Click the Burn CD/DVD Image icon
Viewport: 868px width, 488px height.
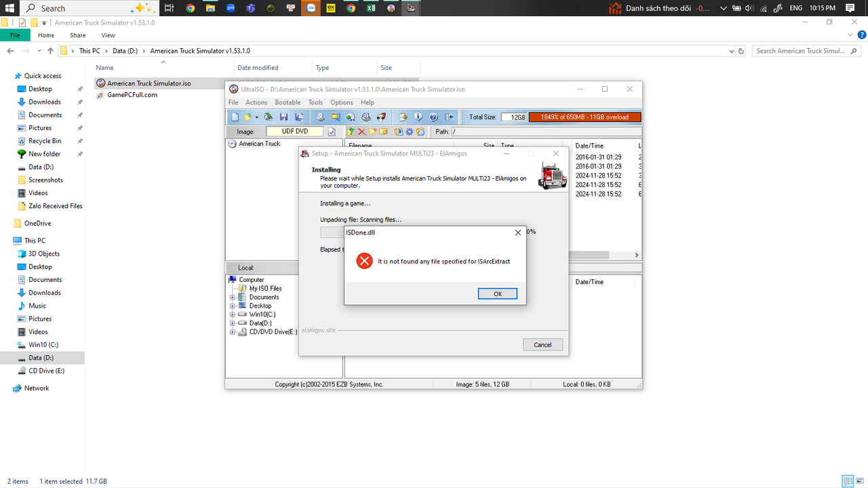381,117
